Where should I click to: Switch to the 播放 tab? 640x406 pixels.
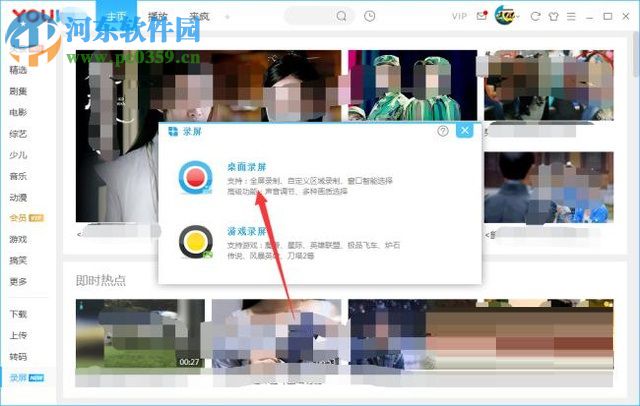[x=158, y=16]
